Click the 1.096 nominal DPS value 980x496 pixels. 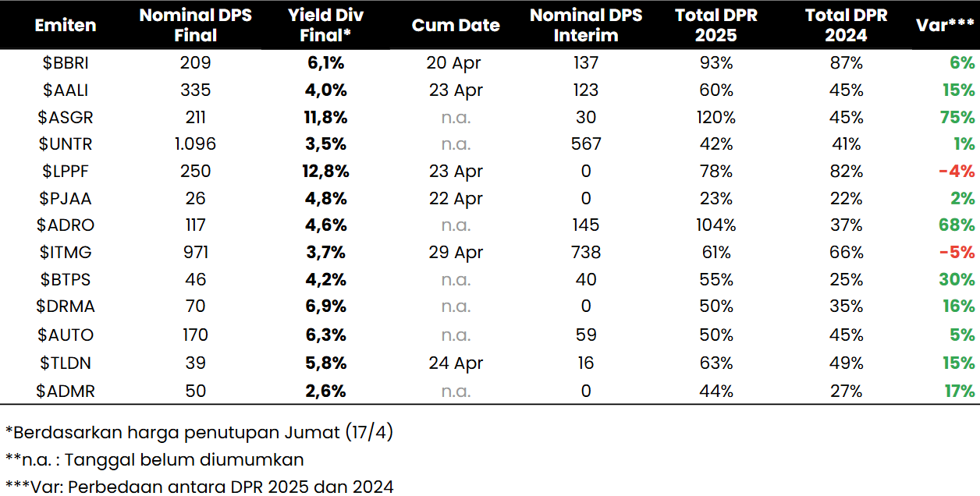click(196, 144)
